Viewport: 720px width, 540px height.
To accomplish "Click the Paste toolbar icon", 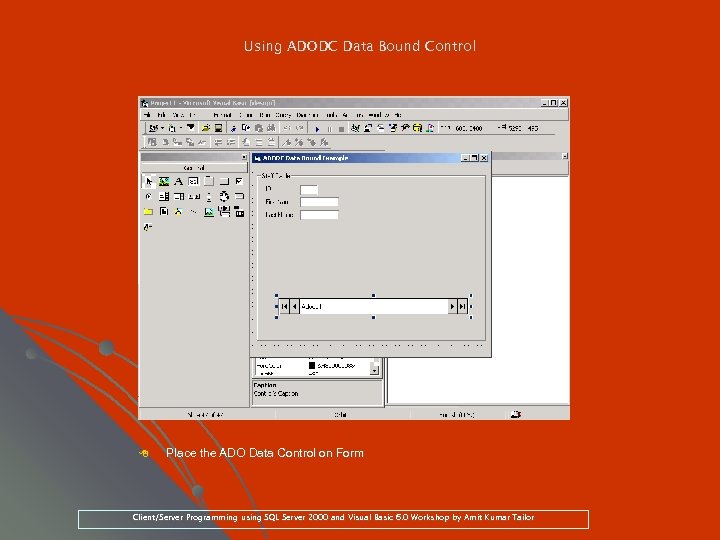I will [259, 128].
